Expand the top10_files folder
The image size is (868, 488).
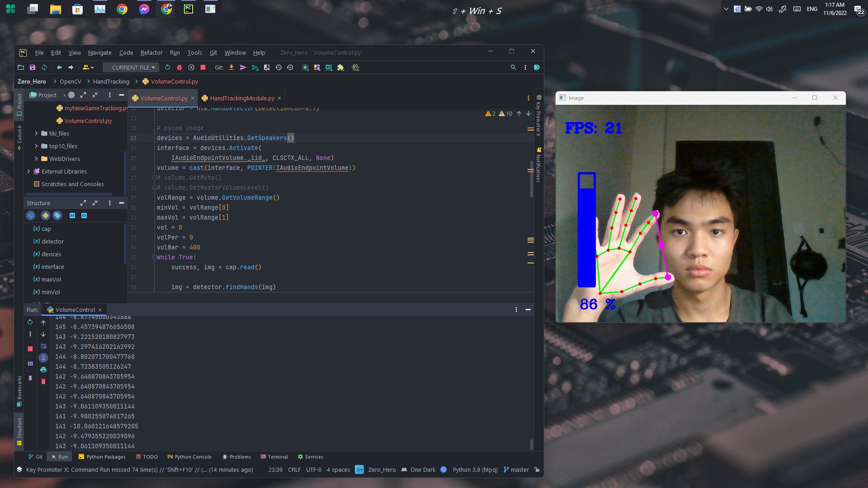tap(36, 146)
